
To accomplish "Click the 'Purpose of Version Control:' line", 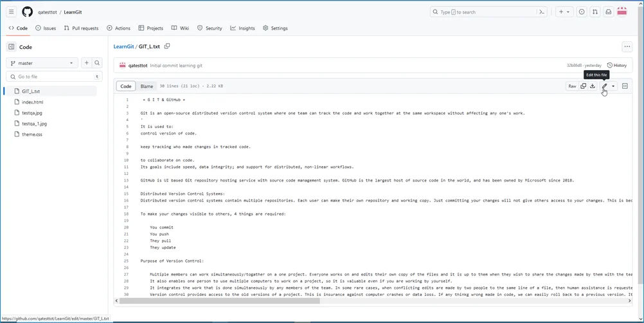I will [172, 261].
